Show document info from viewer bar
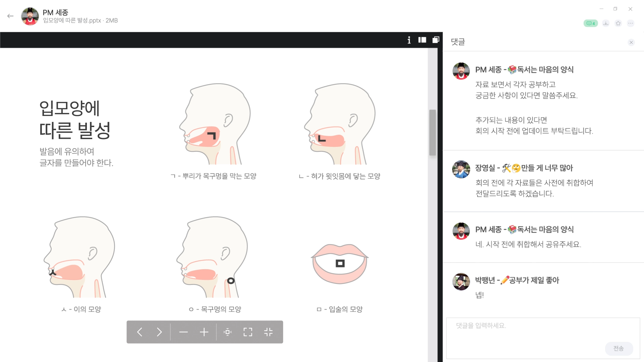This screenshot has height=362, width=644. pyautogui.click(x=409, y=40)
